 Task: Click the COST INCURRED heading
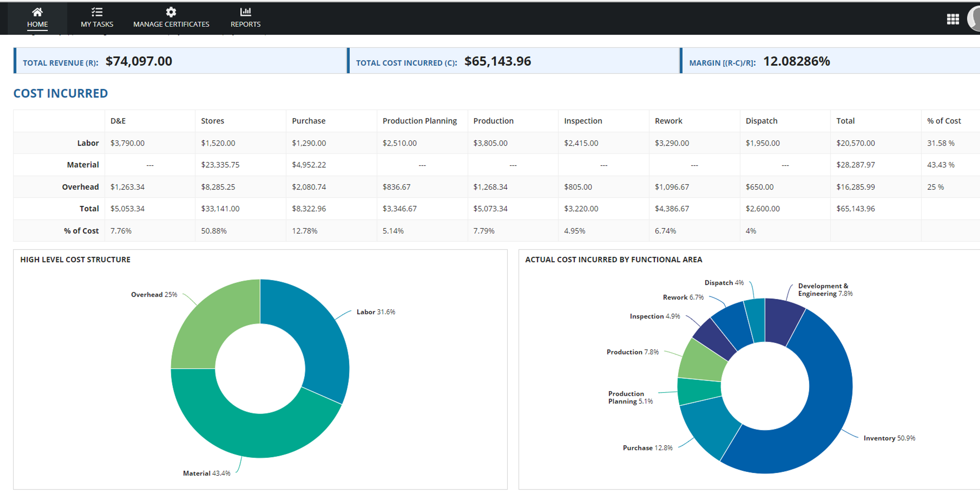(x=60, y=93)
